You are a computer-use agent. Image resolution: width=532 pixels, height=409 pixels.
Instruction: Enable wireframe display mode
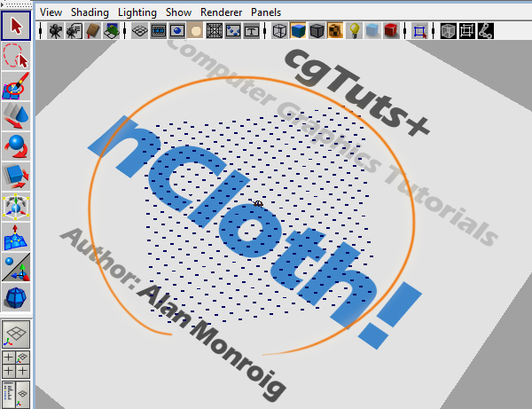[x=280, y=31]
